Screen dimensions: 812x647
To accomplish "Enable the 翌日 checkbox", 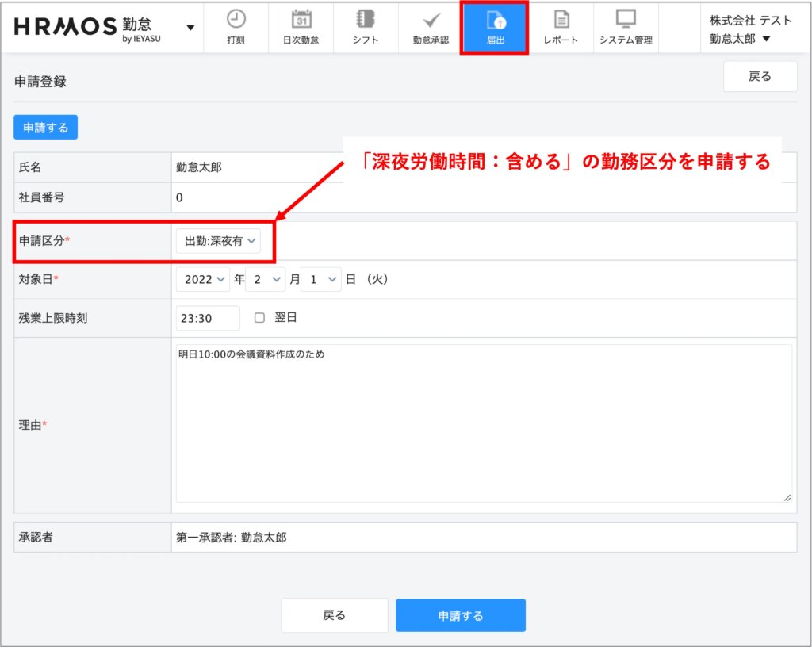I will coord(259,318).
